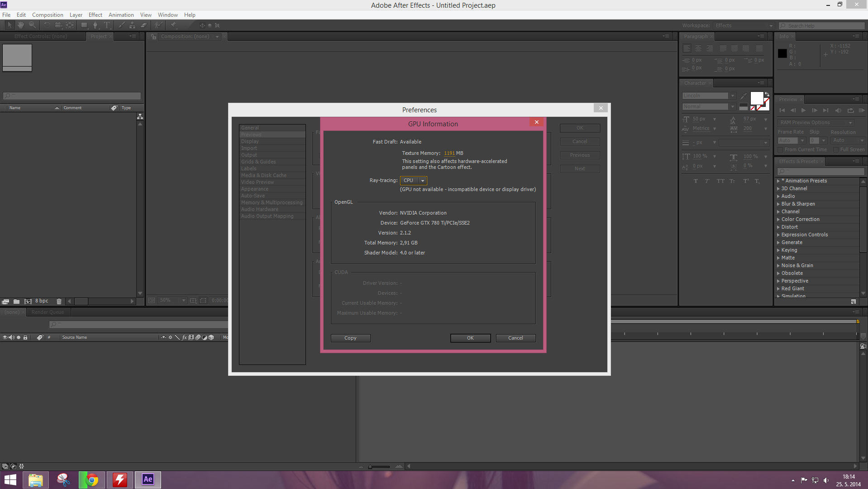Open the RAM Preview Options dropdown
This screenshot has width=868, height=489.
(816, 123)
